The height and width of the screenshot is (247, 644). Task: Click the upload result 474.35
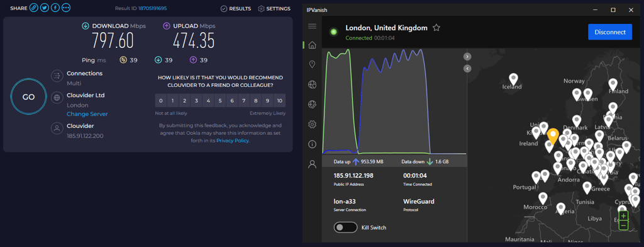click(194, 41)
